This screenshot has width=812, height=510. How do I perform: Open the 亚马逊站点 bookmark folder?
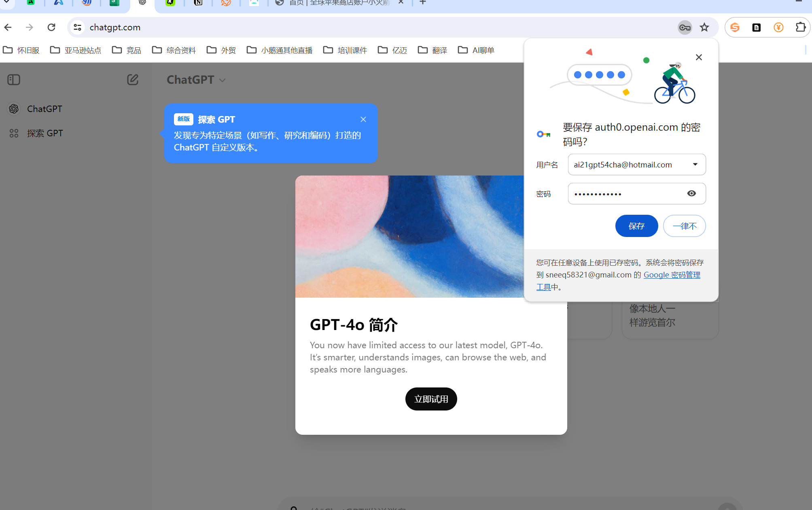coord(76,50)
